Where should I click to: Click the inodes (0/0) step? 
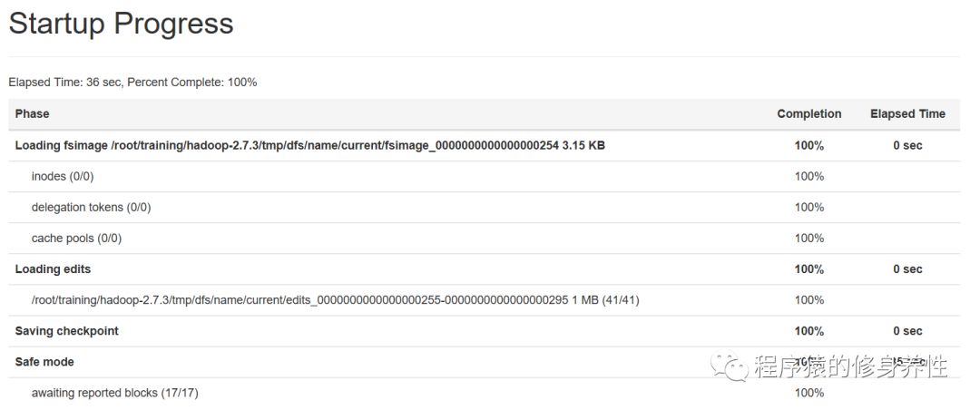click(x=63, y=176)
